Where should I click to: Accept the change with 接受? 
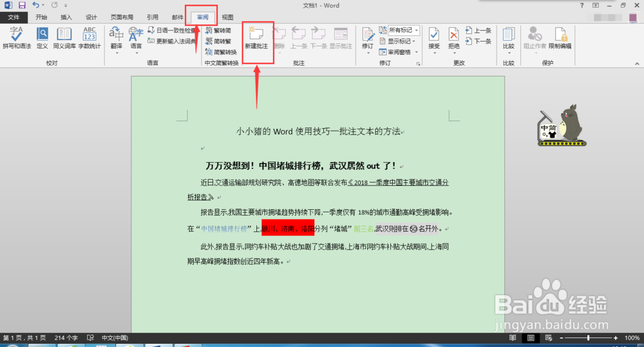tap(434, 38)
